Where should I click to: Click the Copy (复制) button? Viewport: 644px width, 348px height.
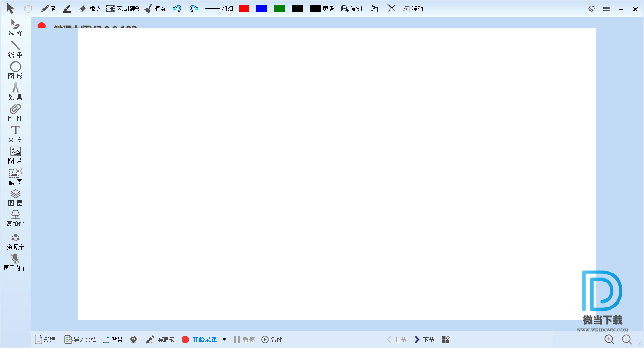point(352,8)
